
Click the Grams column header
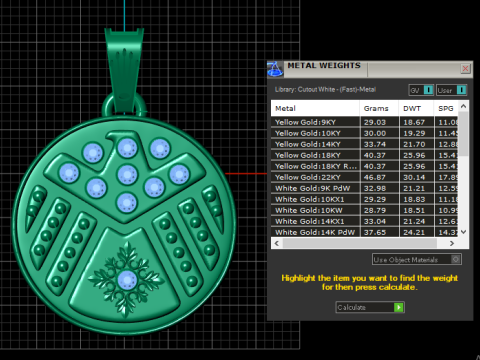click(x=379, y=108)
